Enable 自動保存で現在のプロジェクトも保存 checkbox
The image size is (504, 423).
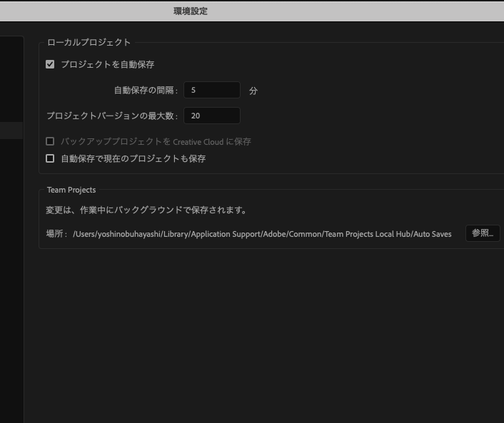[50, 158]
